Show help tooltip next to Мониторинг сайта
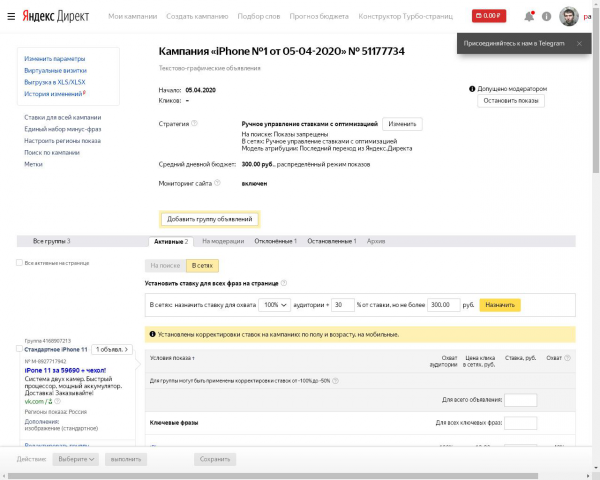Viewport: 600px width, 480px height. click(217, 183)
